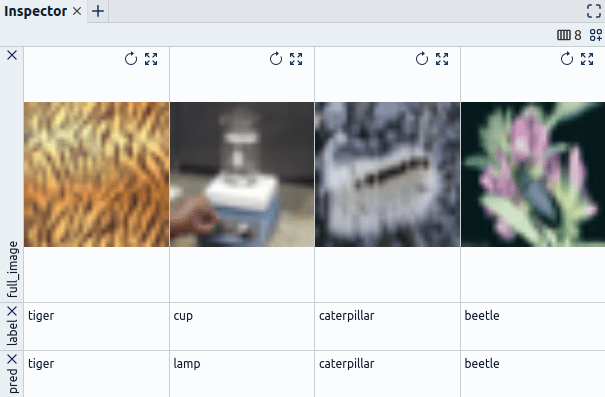Select the beetle on flowers thumbnail
The image size is (605, 397).
click(x=533, y=174)
